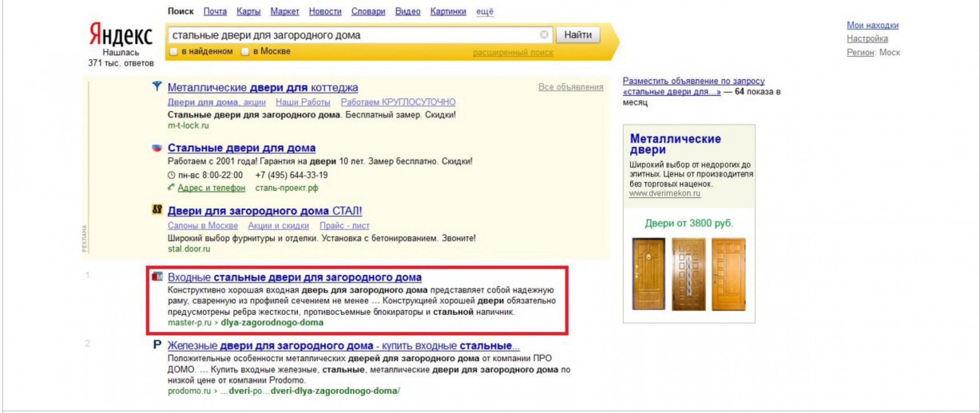Open ad 'Металлические двери для коттеджа'
Image resolution: width=980 pixels, height=413 pixels.
(x=263, y=87)
